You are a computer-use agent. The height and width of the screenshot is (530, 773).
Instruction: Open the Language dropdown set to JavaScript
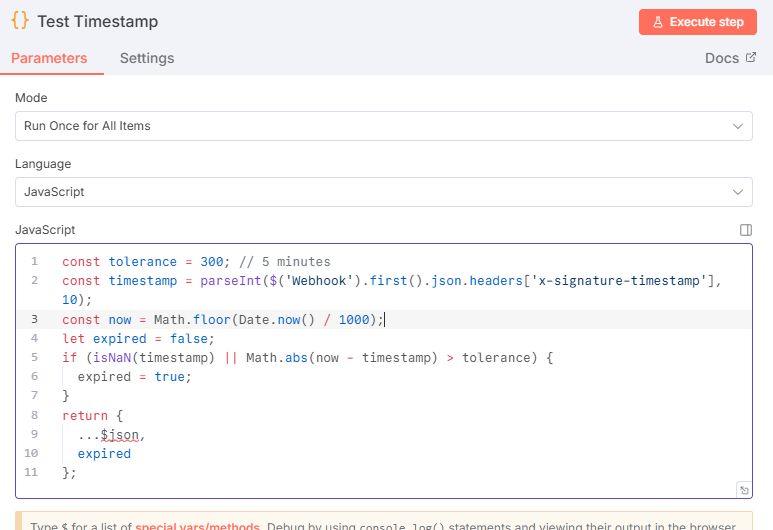pyautogui.click(x=384, y=192)
